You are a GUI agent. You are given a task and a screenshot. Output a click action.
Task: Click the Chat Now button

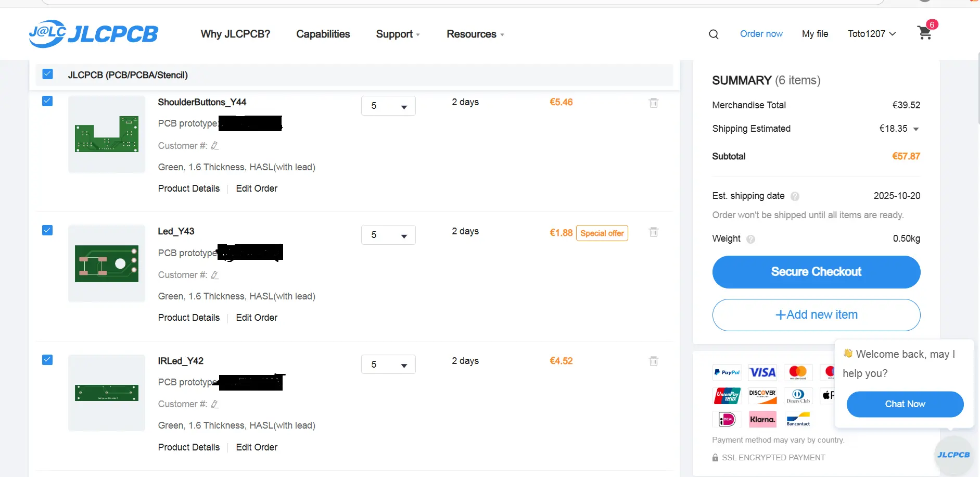pos(905,404)
